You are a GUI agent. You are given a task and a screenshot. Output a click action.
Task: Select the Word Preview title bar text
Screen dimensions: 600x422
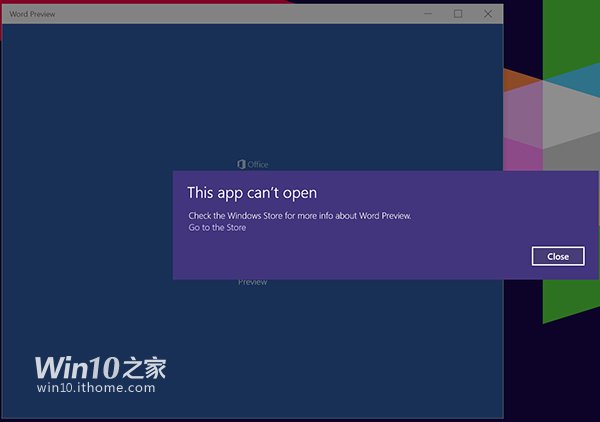click(x=32, y=14)
